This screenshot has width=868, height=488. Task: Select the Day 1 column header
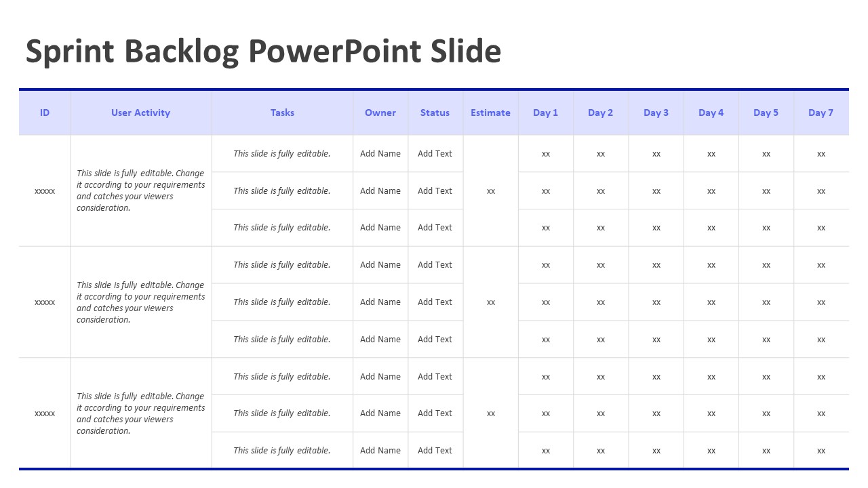(x=545, y=113)
